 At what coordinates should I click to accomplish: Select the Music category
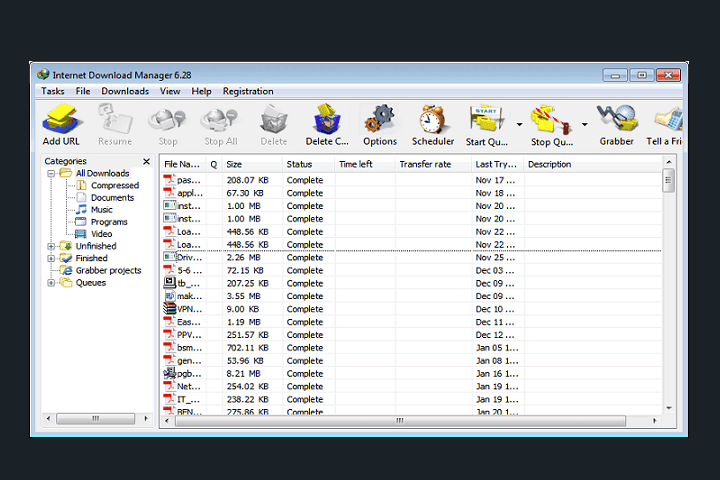[101, 210]
